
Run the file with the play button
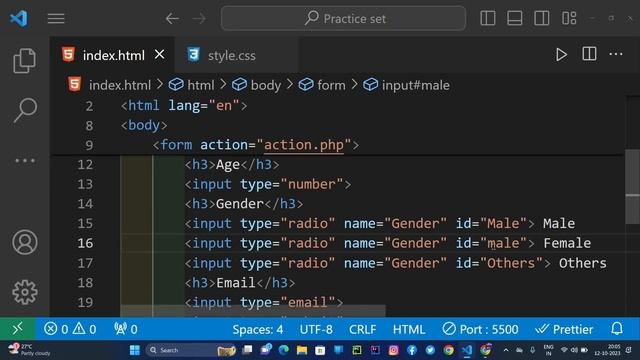561,54
